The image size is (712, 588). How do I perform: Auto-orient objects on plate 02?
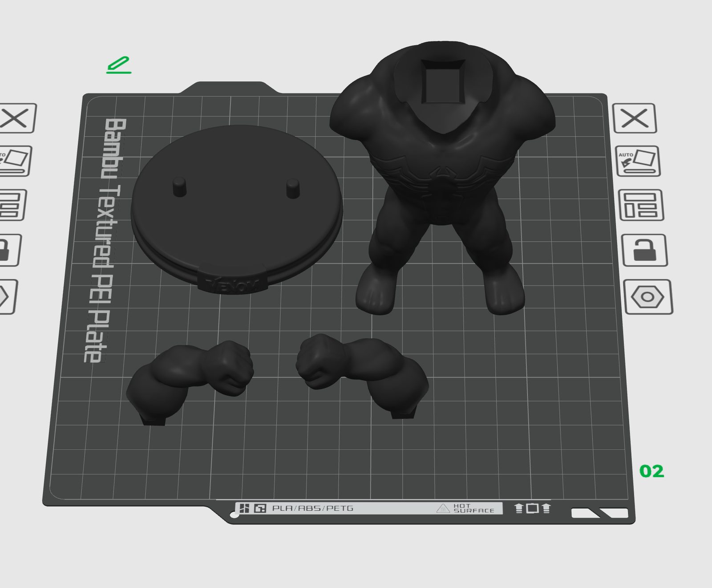[x=638, y=161]
